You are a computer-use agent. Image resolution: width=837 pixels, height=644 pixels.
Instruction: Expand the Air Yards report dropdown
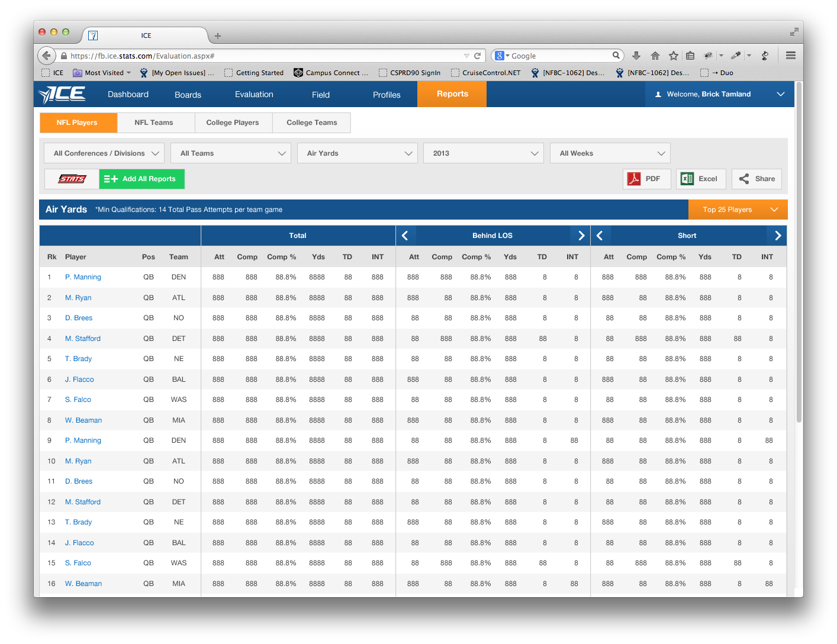[358, 153]
